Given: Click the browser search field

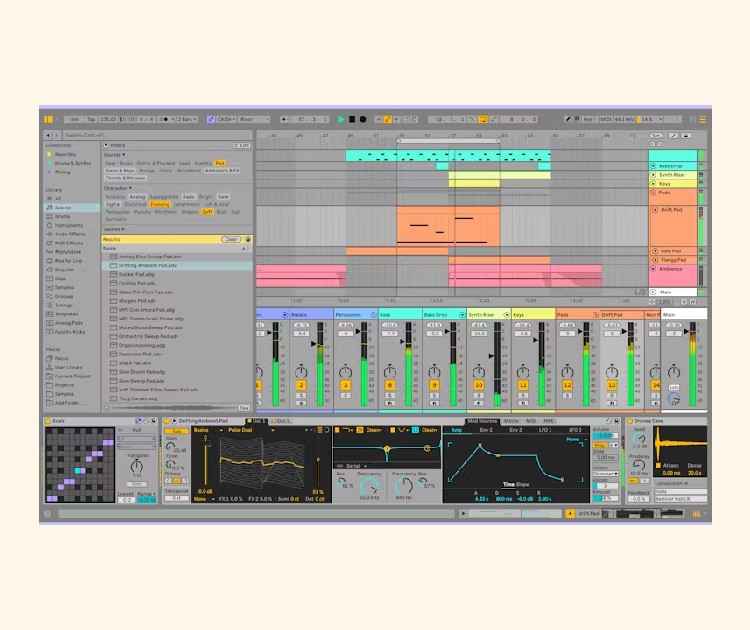Looking at the screenshot, I should (x=158, y=135).
